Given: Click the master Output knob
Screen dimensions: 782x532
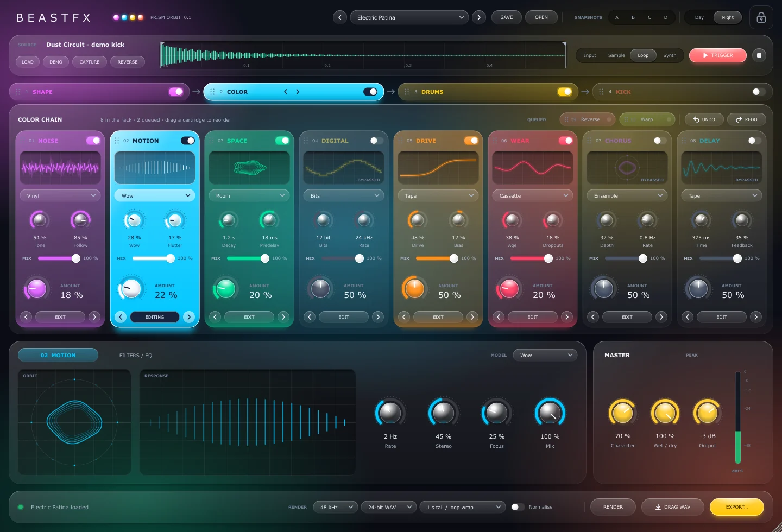Looking at the screenshot, I should coord(707,413).
